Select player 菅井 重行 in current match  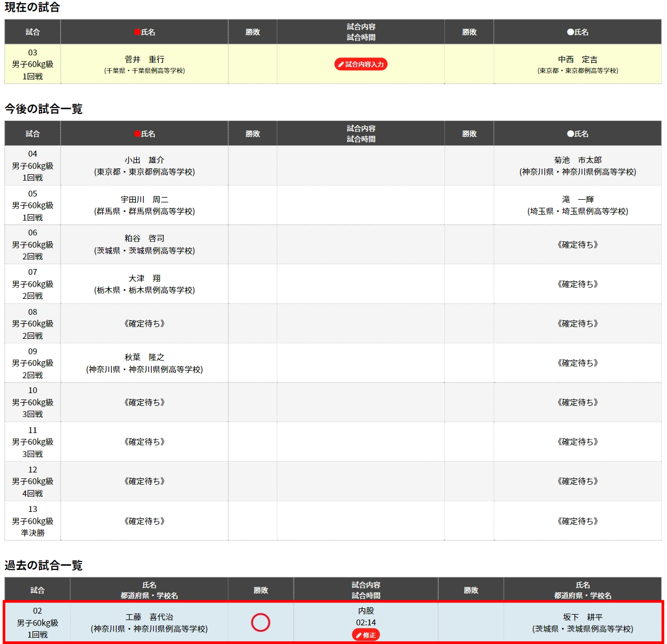[x=144, y=60]
